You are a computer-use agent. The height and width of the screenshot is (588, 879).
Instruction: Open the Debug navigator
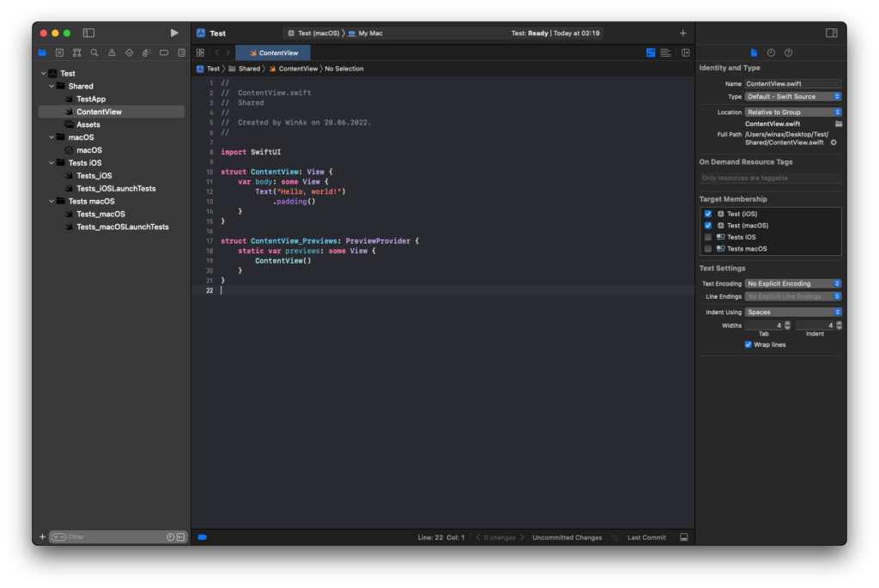(148, 52)
